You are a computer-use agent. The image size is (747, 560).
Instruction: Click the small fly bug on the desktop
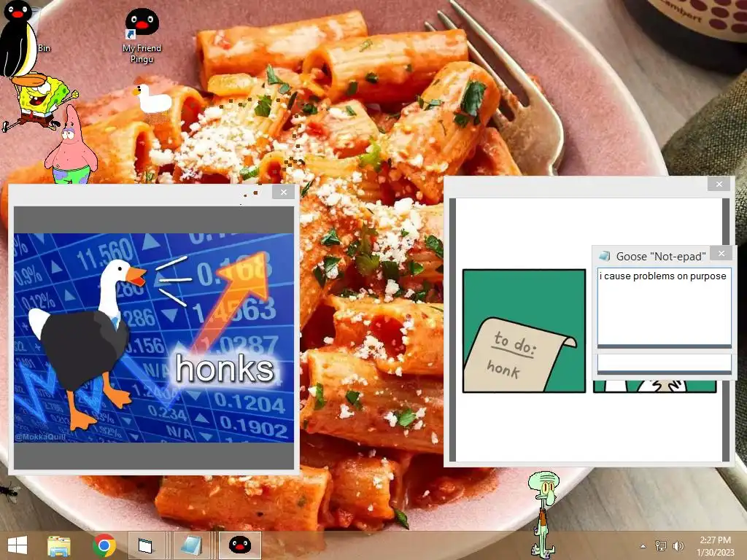(9, 491)
